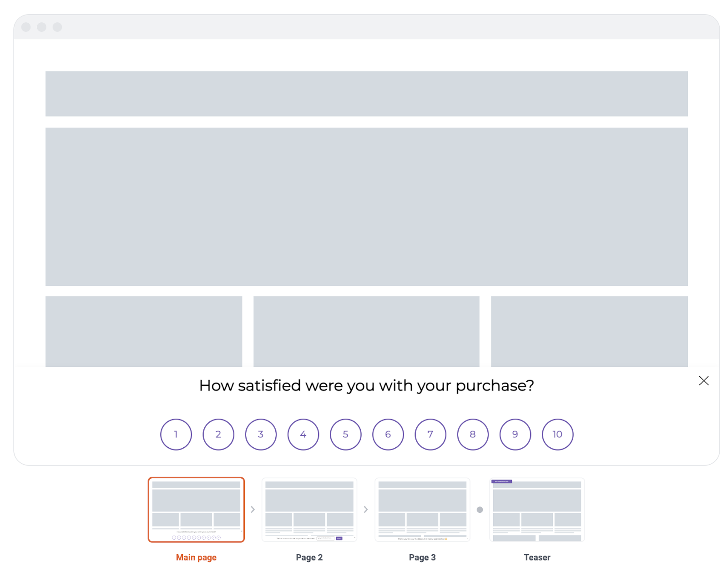Show the Teaser thumbnail preview
The height and width of the screenshot is (582, 728).
[537, 510]
